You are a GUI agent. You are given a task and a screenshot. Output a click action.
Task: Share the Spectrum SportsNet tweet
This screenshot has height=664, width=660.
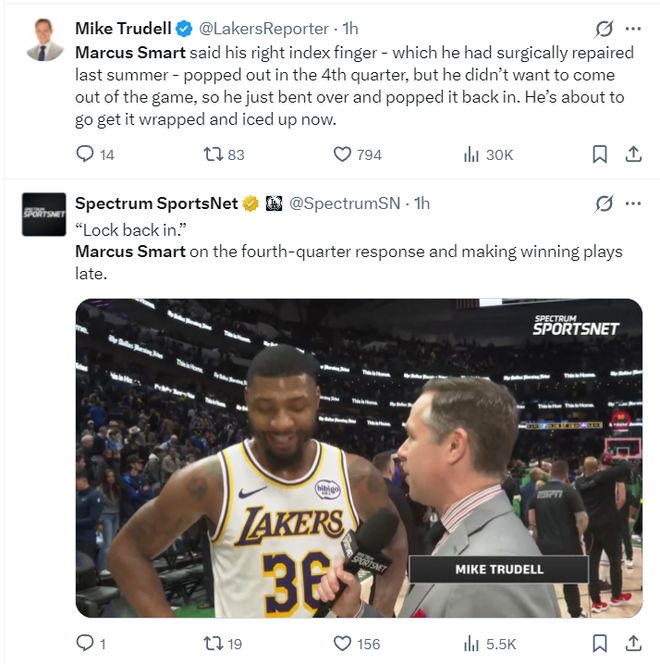click(x=633, y=643)
